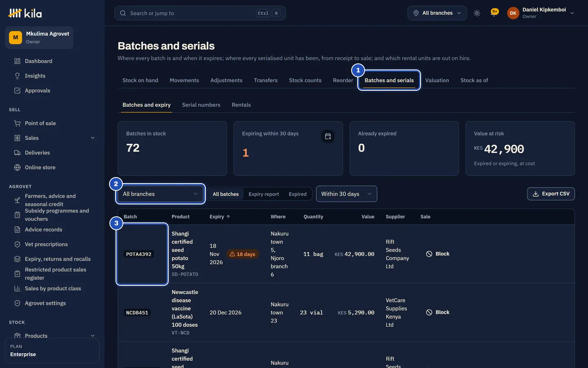588x368 pixels.
Task: Click the Sales by product class chart icon
Action: (x=17, y=289)
